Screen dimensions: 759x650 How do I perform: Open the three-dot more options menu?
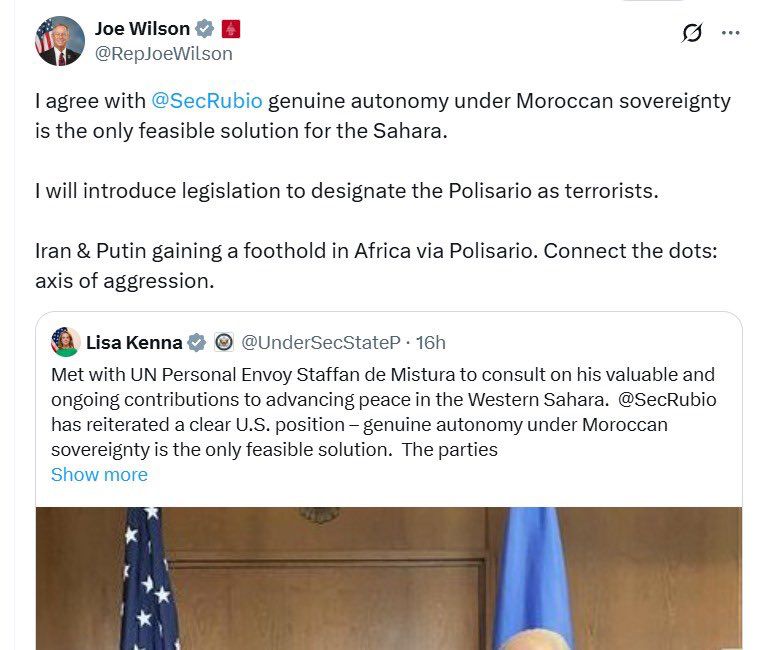tap(731, 33)
